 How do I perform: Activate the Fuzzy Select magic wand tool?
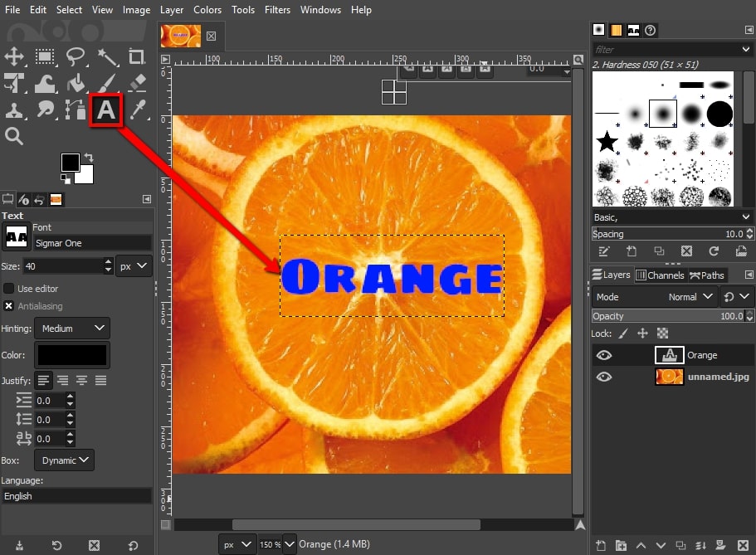coord(106,56)
